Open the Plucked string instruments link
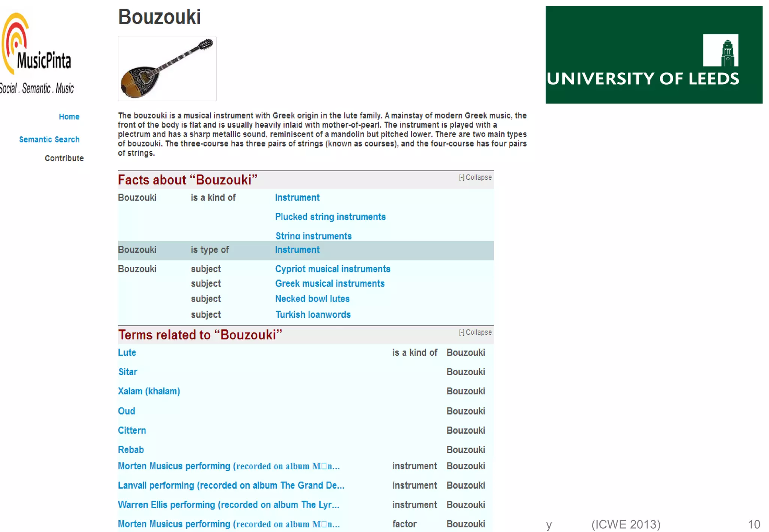769x532 pixels. [x=330, y=217]
